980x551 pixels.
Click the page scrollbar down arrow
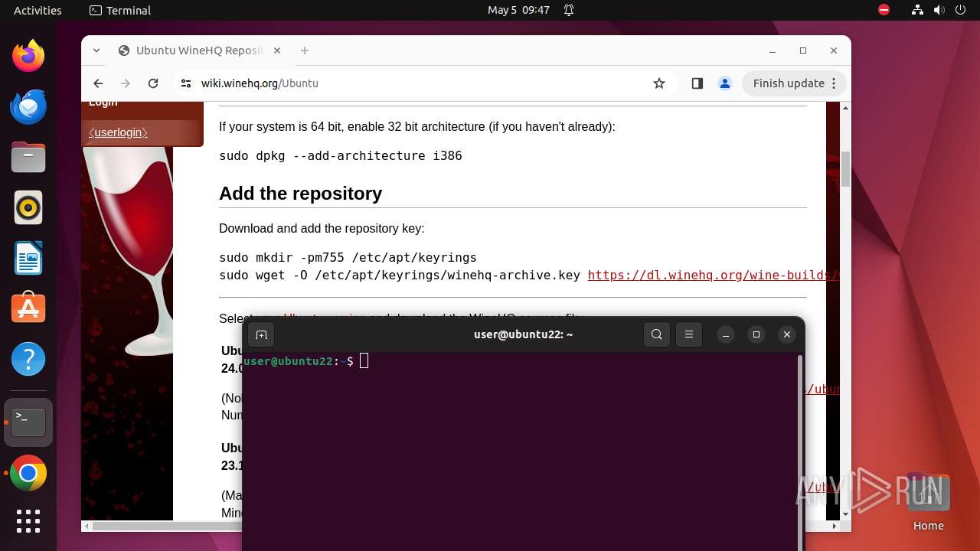845,514
